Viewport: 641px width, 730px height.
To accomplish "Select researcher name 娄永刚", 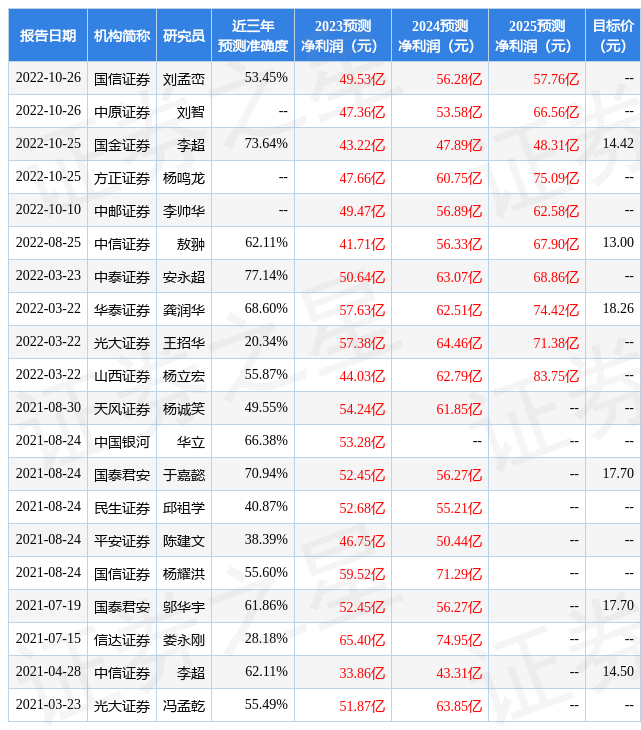I will pyautogui.click(x=184, y=640).
